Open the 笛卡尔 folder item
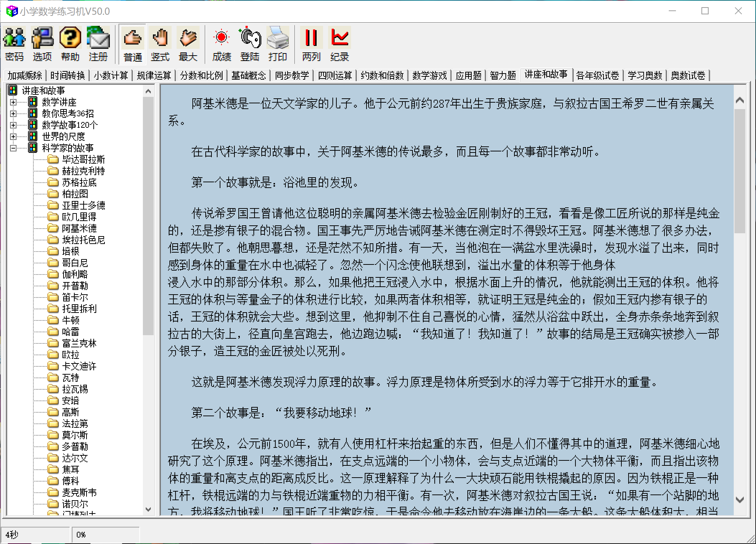 75,297
